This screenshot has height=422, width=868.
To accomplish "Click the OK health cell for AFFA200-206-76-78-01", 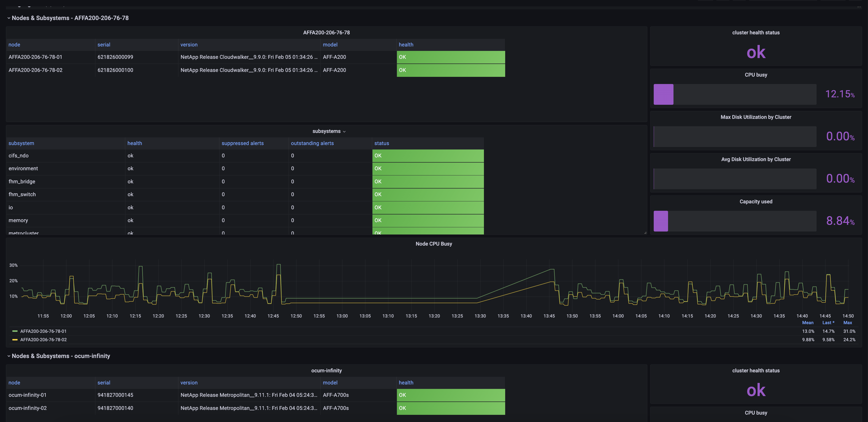I will point(451,57).
